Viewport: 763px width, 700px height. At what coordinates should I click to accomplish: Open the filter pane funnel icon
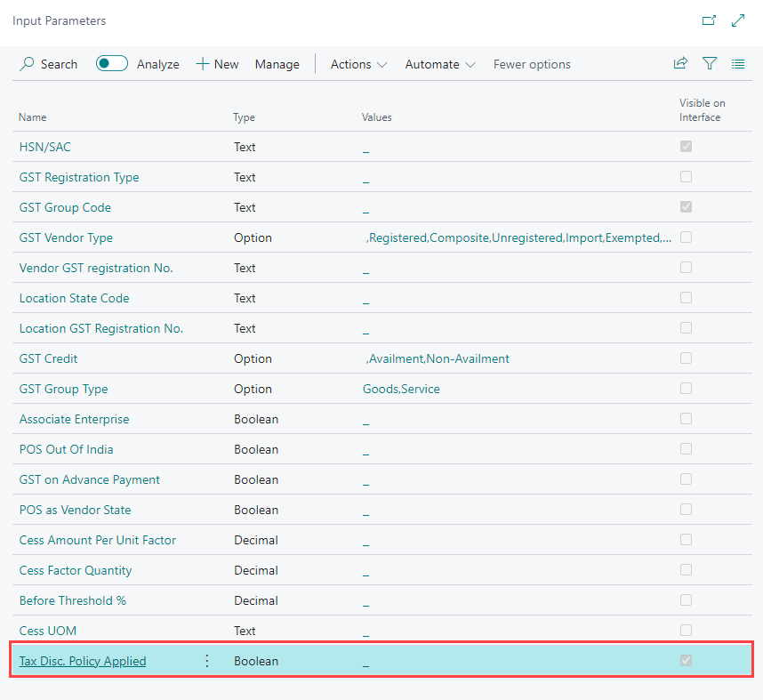pos(709,63)
